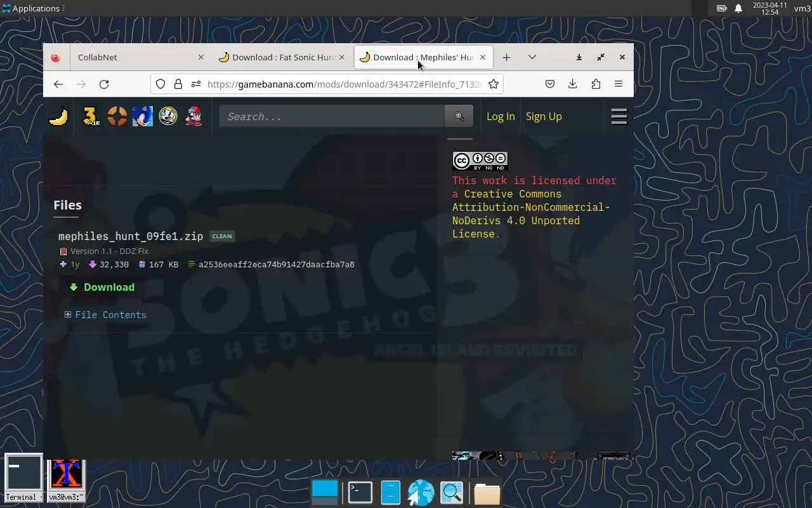
Task: Select the Mephiles' Hunt download tab
Action: click(424, 57)
